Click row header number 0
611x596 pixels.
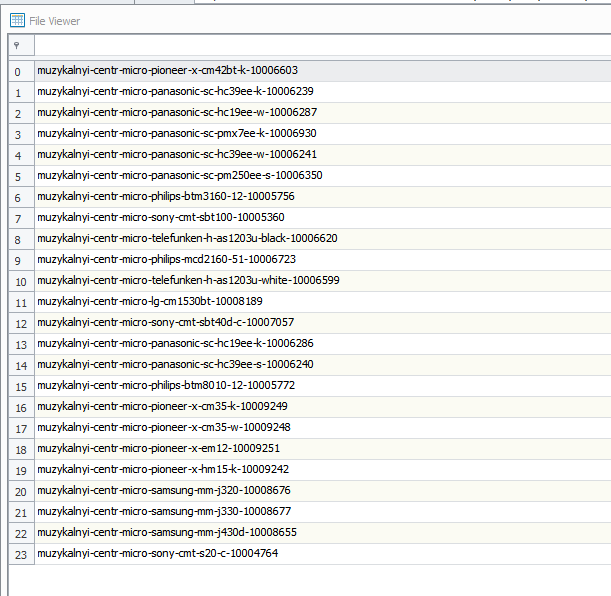[x=21, y=71]
